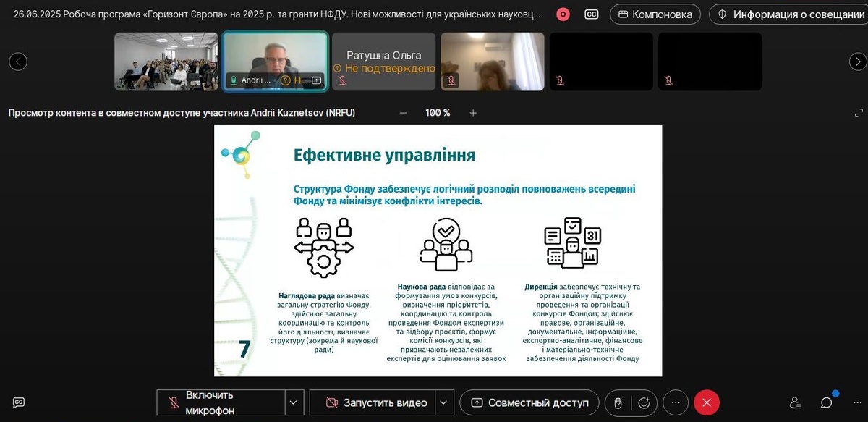This screenshot has height=422, width=868.
Task: Click the Просмотр контента sharing label
Action: pyautogui.click(x=182, y=113)
